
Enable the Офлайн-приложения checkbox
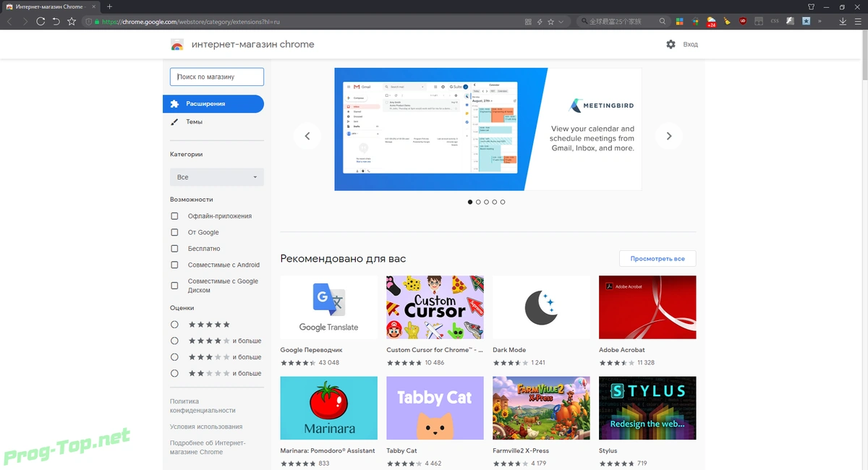(174, 216)
